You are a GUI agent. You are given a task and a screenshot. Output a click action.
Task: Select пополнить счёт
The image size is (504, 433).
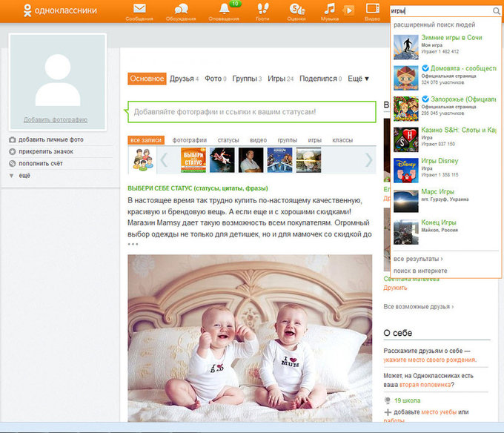pos(41,164)
